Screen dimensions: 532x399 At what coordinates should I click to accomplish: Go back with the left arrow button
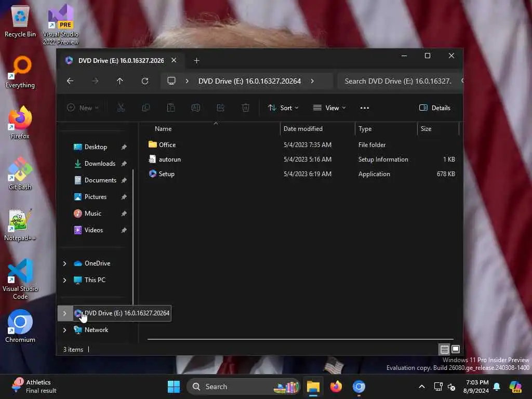pyautogui.click(x=70, y=81)
